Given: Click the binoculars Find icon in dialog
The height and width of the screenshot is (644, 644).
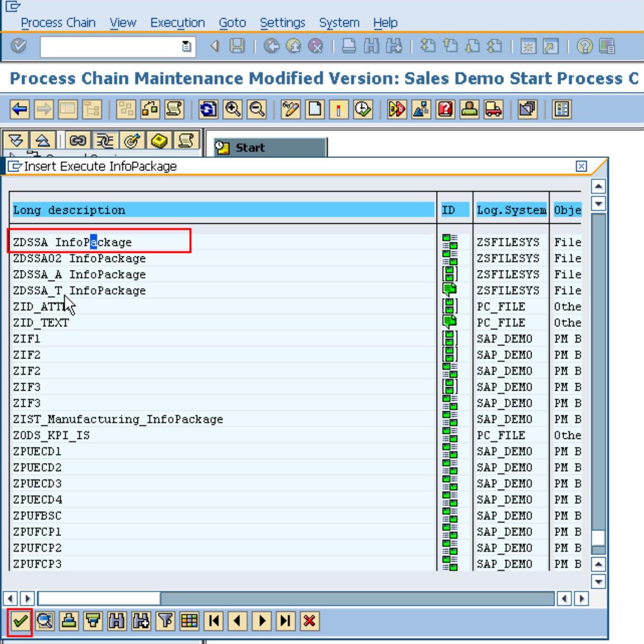Looking at the screenshot, I should coord(117,621).
